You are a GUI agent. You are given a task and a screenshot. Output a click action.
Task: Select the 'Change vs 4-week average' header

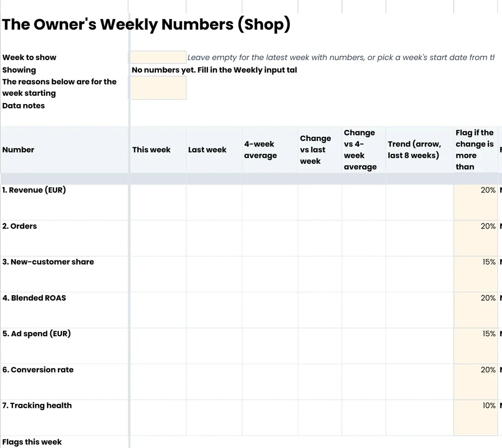tap(364, 150)
